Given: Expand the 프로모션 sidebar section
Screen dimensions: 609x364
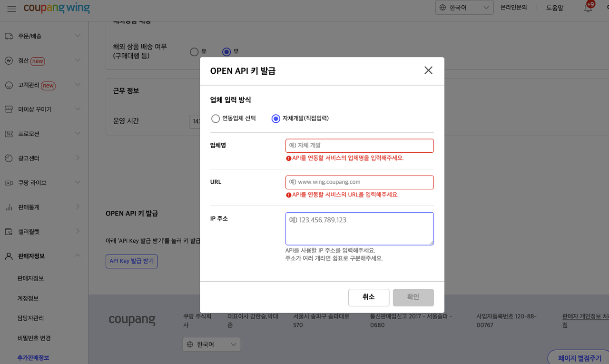Looking at the screenshot, I should pos(78,134).
